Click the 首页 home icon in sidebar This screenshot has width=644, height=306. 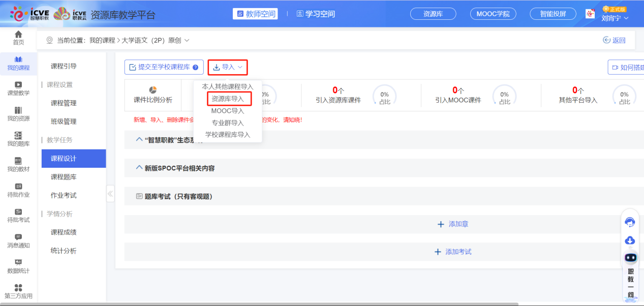pyautogui.click(x=18, y=35)
